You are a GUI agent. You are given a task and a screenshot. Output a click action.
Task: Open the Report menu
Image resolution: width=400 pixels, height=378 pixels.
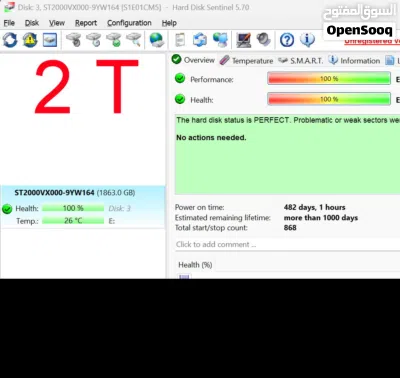click(86, 23)
